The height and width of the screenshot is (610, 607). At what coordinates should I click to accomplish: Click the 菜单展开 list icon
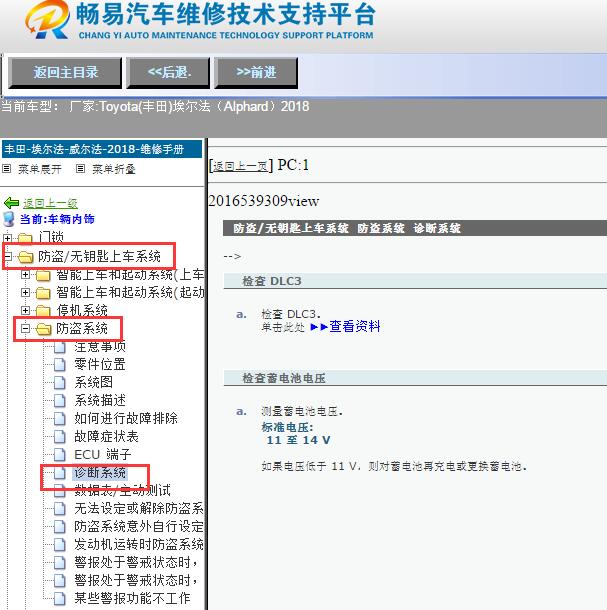pyautogui.click(x=7, y=169)
